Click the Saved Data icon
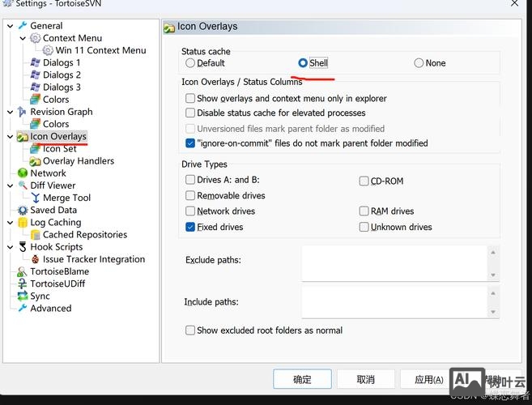This screenshot has height=405, width=532. 23,210
